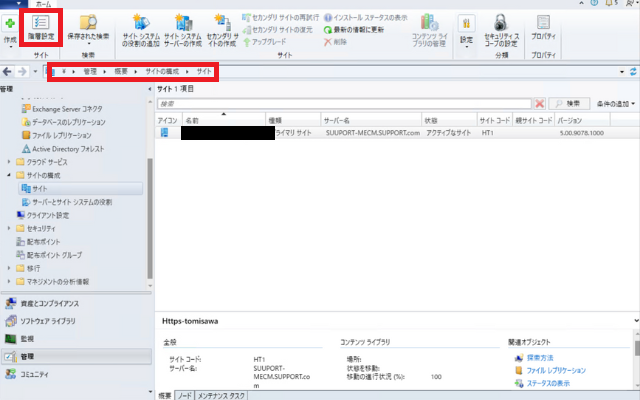Click the 探索方法 related object link

pyautogui.click(x=541, y=357)
